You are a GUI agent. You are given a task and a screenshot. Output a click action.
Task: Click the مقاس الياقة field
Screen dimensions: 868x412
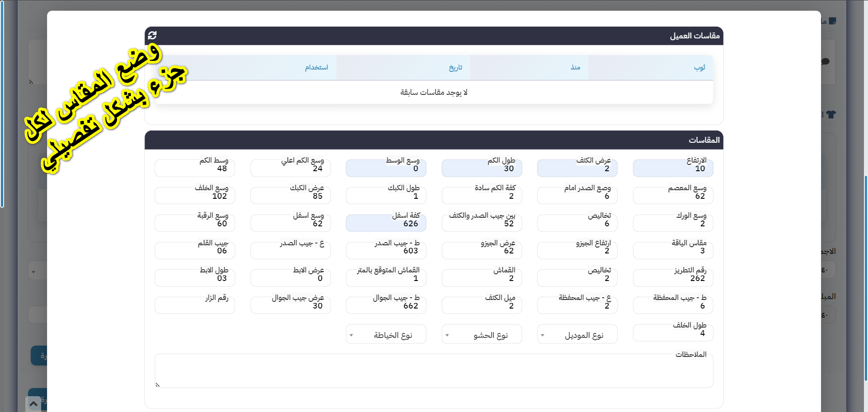pos(673,251)
